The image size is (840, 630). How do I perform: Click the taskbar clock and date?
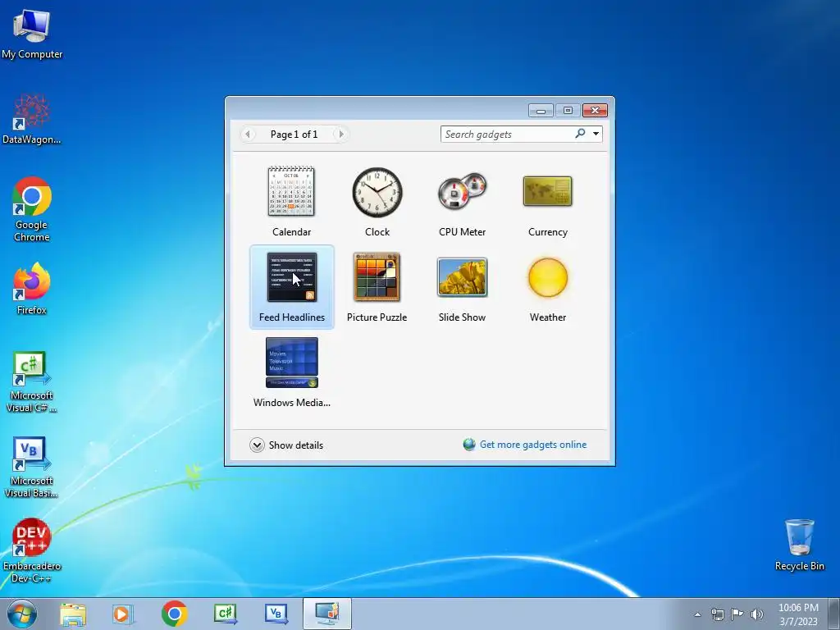(798, 614)
